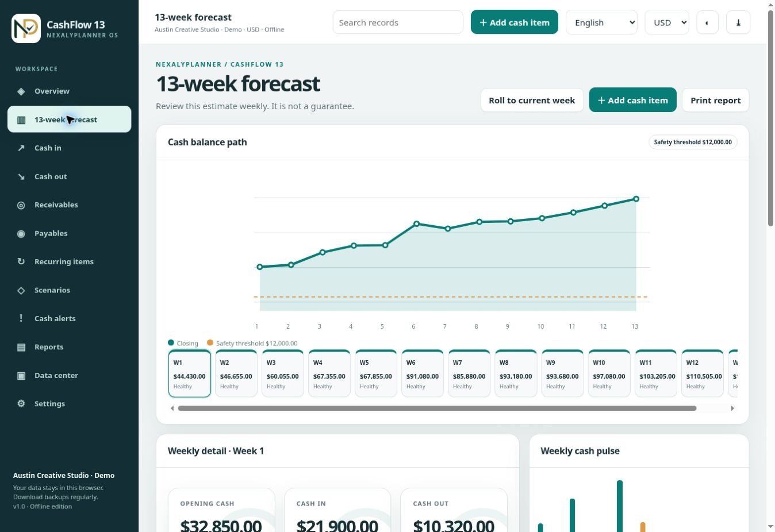Viewport: 775px width, 532px height.
Task: Click the Payables circle icon
Action: 21,234
